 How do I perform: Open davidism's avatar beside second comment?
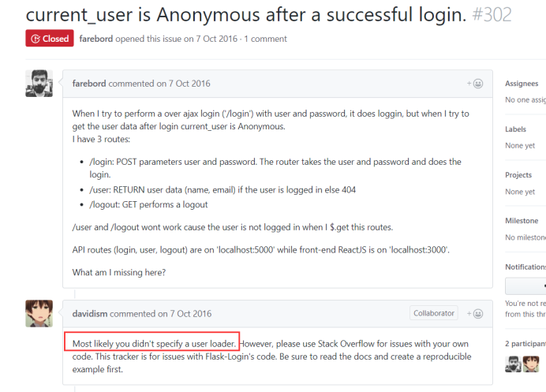39,313
